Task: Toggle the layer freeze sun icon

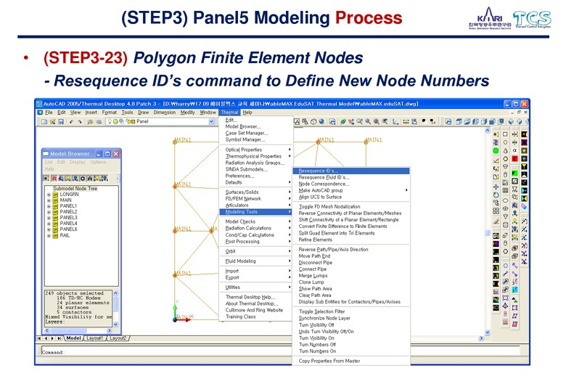Action: click(115, 122)
